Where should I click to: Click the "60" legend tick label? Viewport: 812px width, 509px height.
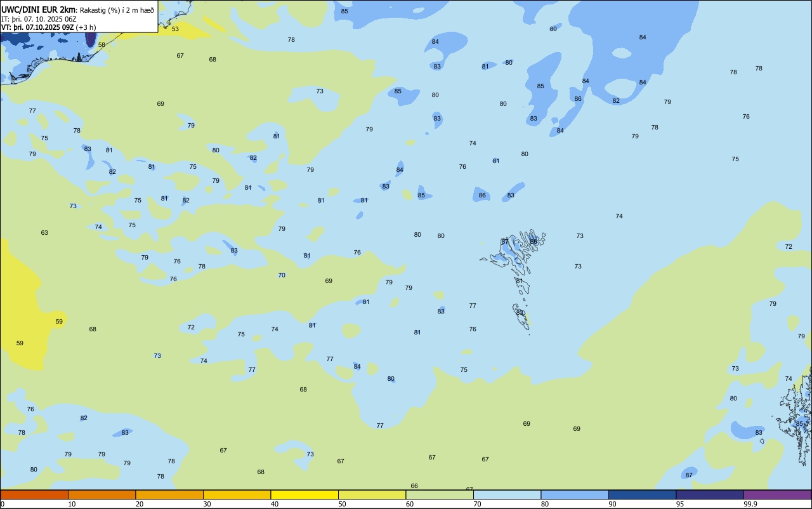click(x=410, y=504)
